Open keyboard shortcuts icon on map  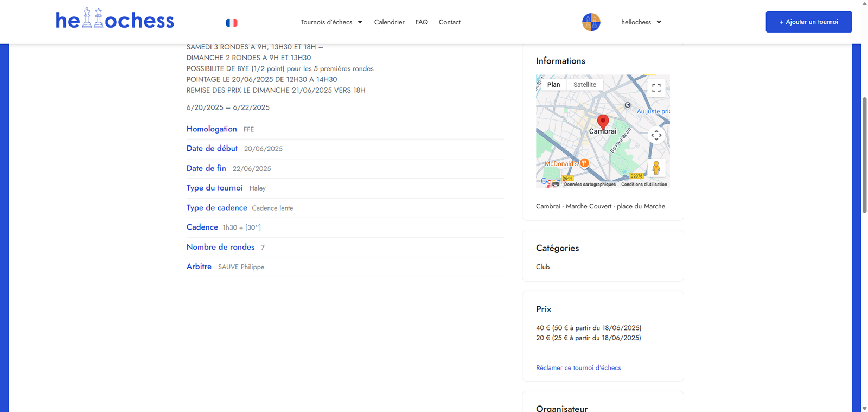pyautogui.click(x=556, y=184)
